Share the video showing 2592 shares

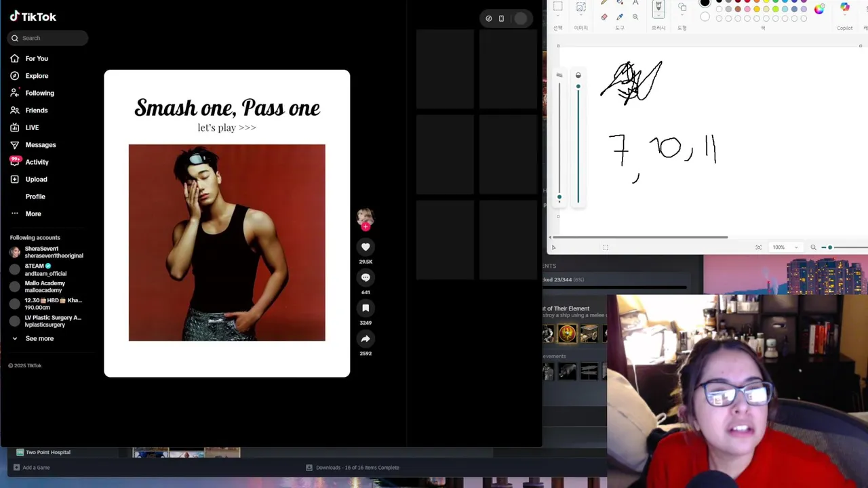click(366, 338)
